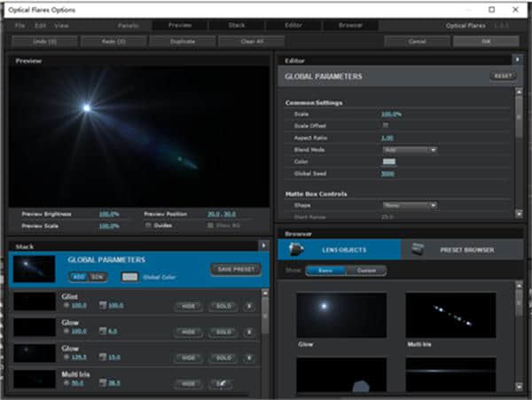The image size is (532, 400).
Task: Open the Lens Objects browser icon
Action: [x=297, y=249]
